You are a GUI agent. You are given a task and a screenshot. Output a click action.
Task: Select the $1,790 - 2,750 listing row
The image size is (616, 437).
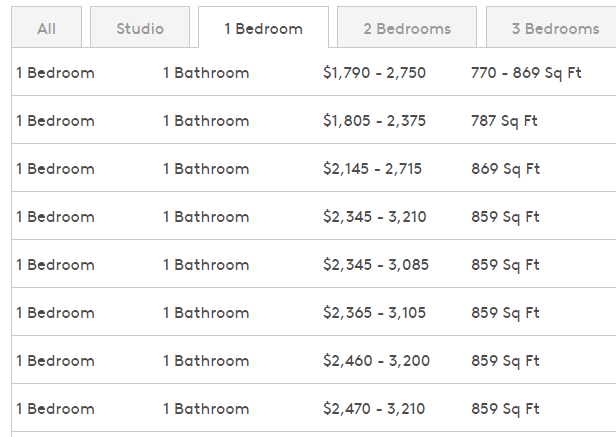click(314, 72)
